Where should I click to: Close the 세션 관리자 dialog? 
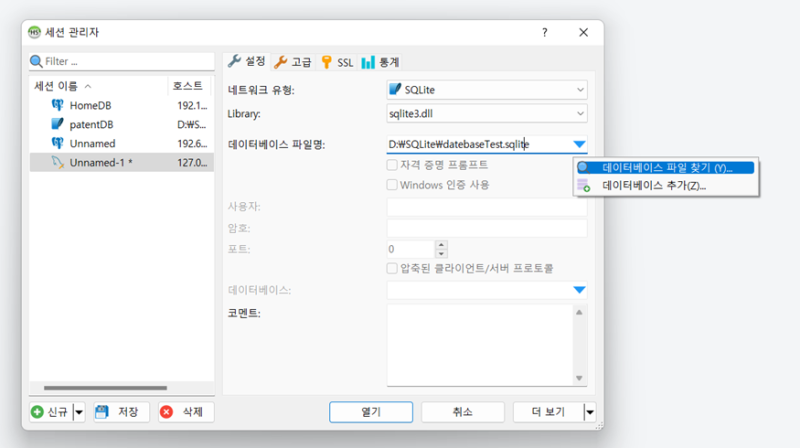coord(583,32)
